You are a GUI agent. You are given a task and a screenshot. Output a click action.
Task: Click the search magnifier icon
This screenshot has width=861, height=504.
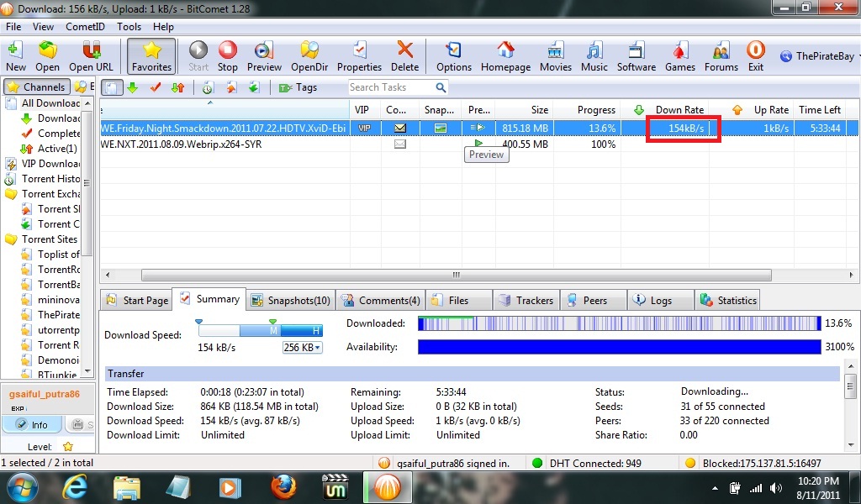click(441, 87)
